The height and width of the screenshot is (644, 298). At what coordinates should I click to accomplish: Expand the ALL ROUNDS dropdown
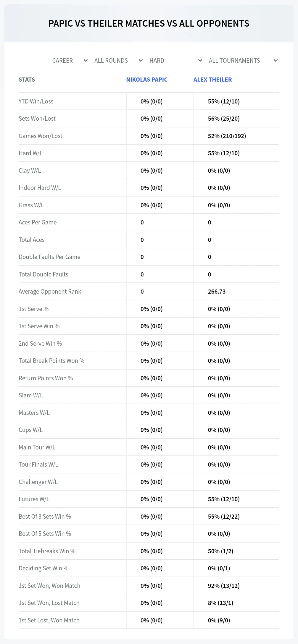(x=118, y=61)
